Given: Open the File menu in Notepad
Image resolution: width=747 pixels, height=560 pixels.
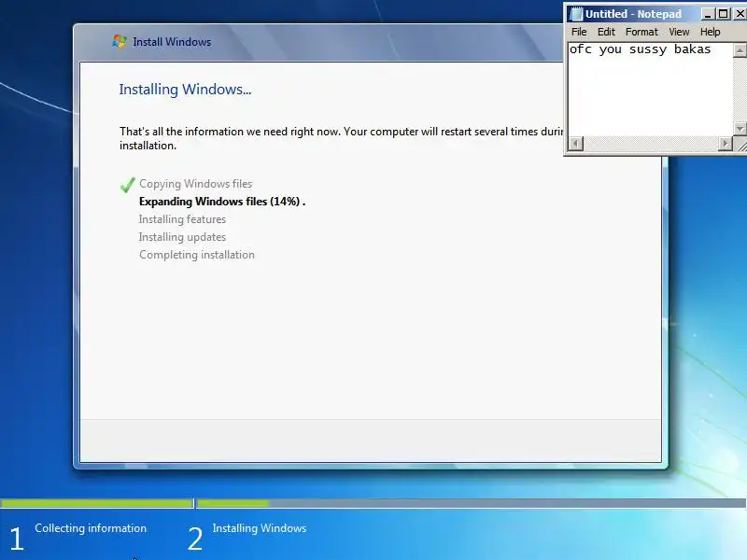Looking at the screenshot, I should pos(579,32).
